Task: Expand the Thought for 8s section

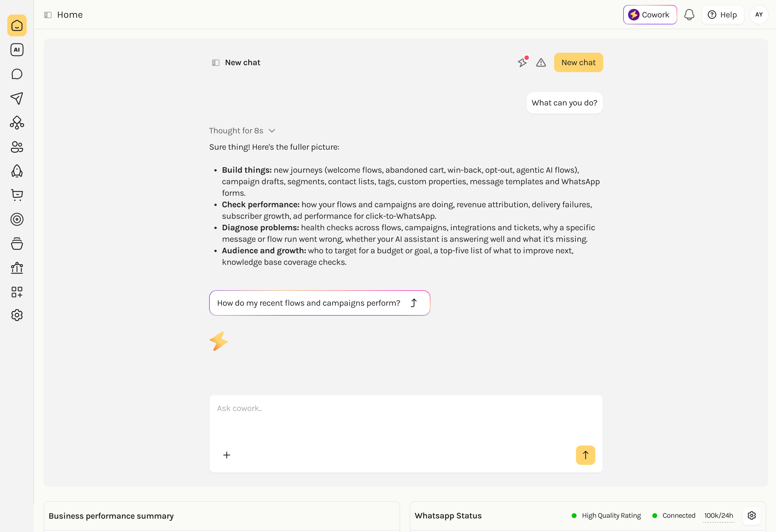Action: click(242, 131)
